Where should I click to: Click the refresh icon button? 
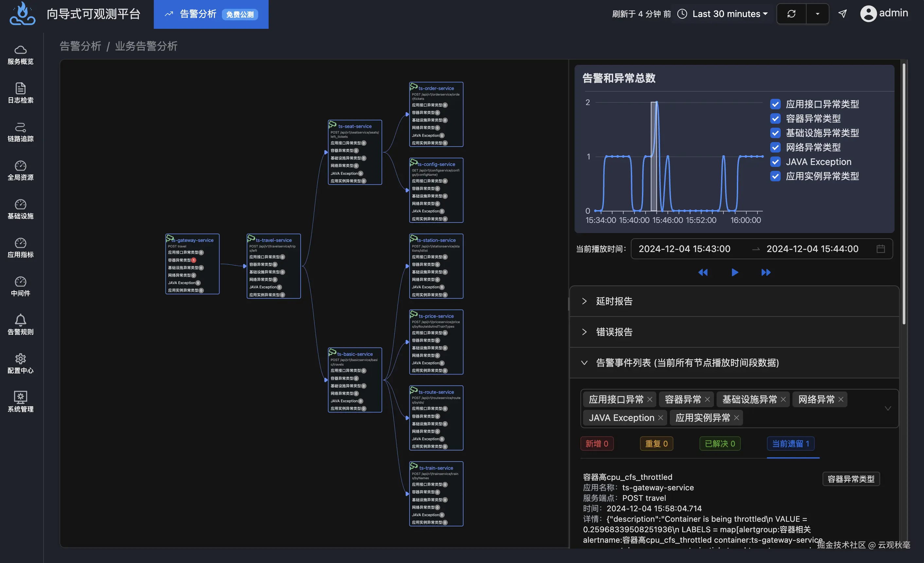791,14
